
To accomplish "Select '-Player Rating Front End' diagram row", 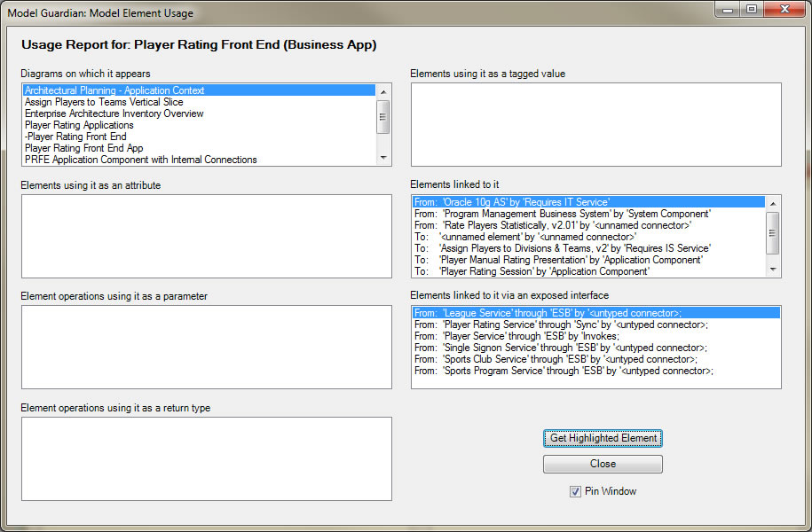I will [x=200, y=137].
